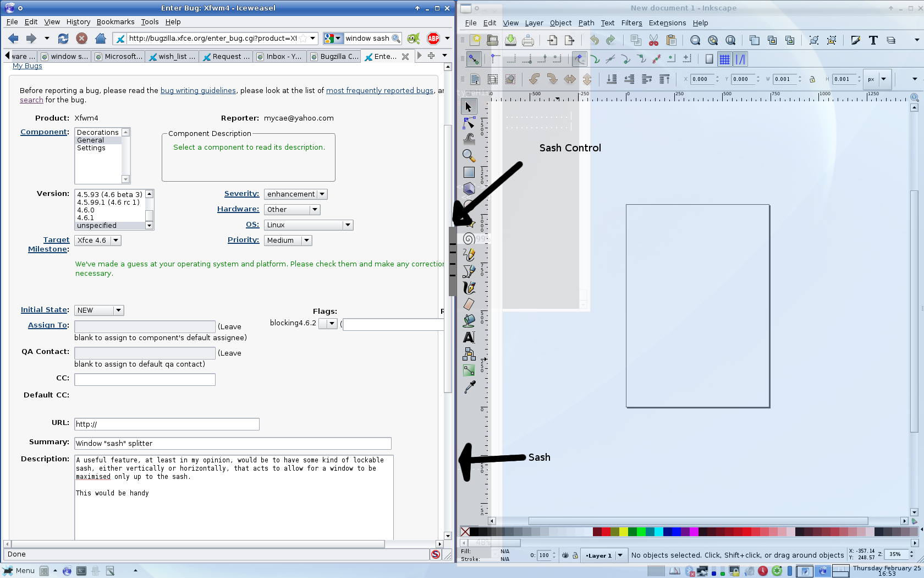
Task: Click the Summary text field
Action: (233, 444)
